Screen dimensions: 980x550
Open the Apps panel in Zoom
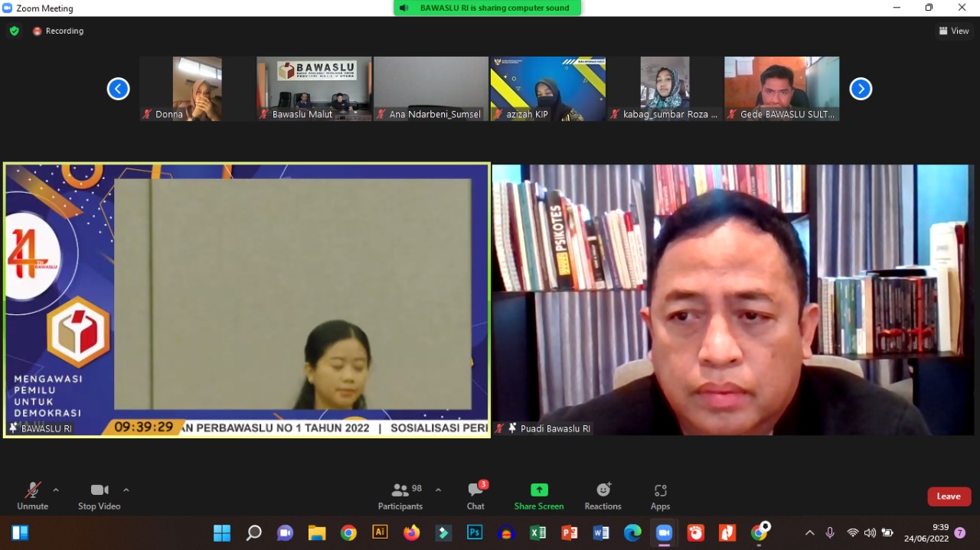(x=660, y=496)
